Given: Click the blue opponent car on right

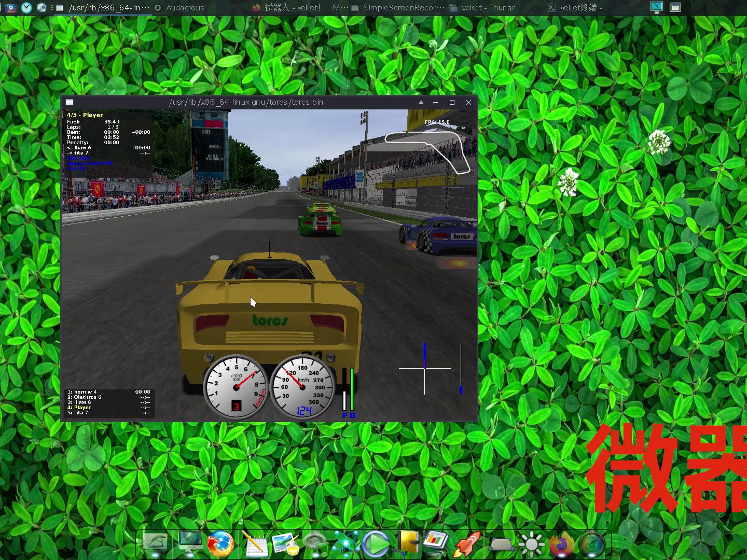Looking at the screenshot, I should pyautogui.click(x=439, y=236).
